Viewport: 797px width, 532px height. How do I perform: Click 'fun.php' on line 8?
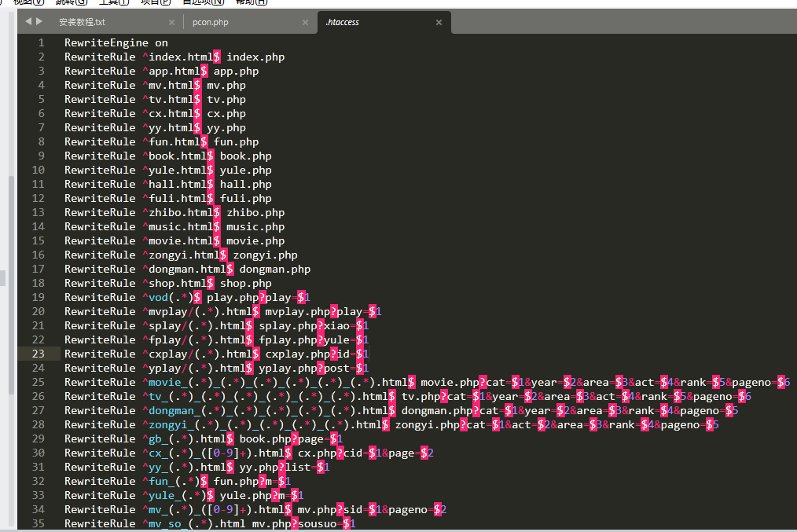pyautogui.click(x=236, y=141)
